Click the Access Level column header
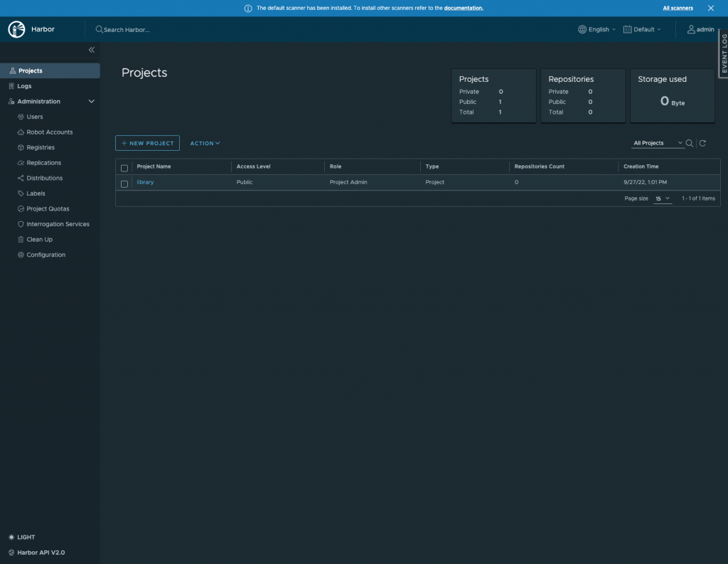 [254, 166]
